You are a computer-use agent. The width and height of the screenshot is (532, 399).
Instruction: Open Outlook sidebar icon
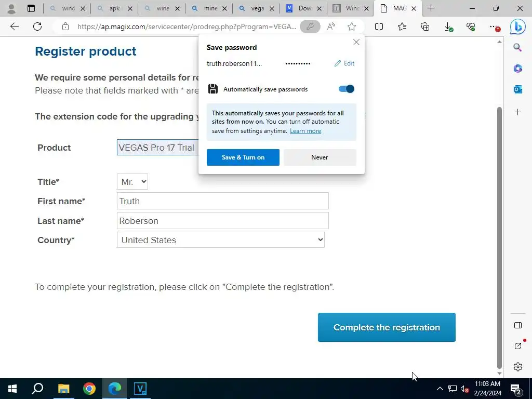tap(517, 89)
